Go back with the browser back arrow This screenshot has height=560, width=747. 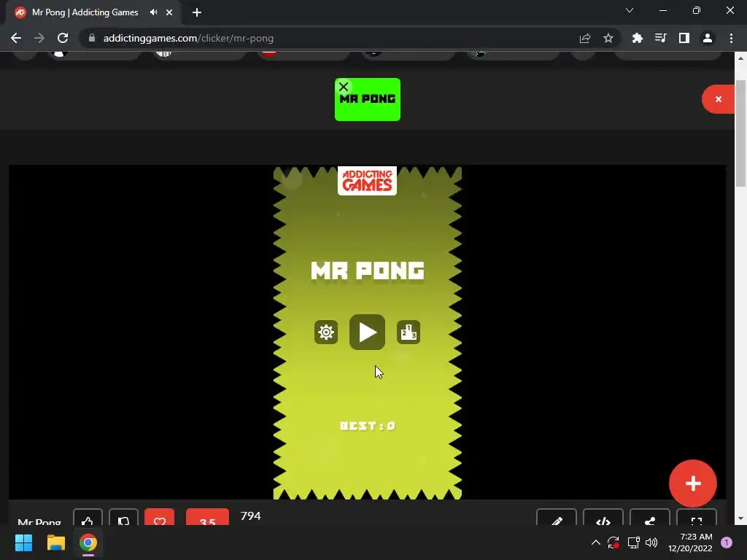click(16, 38)
